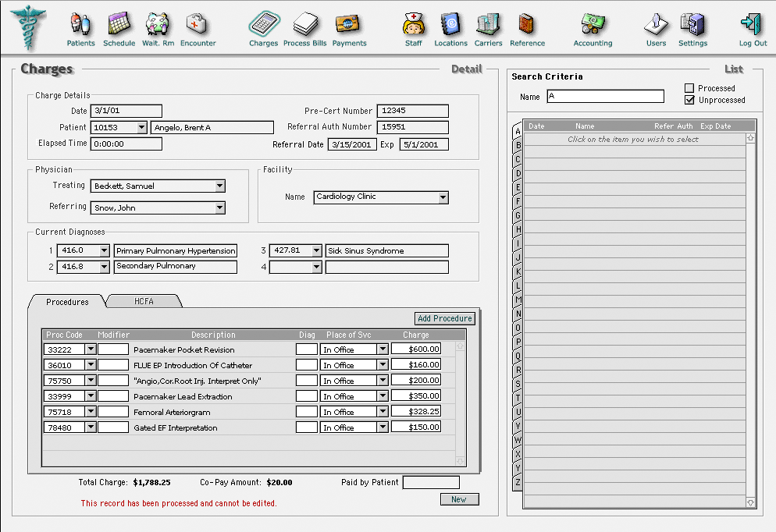Click the Refer Auth column header

pyautogui.click(x=673, y=126)
